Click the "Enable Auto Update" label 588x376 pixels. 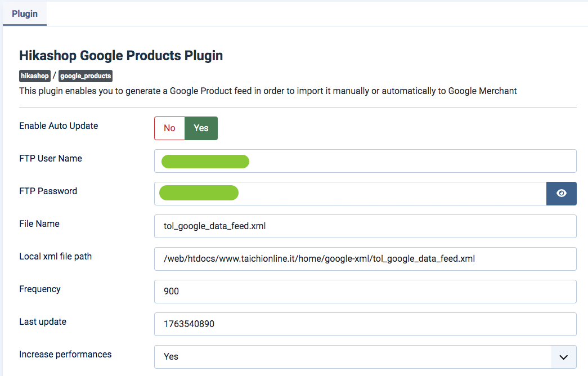[x=59, y=126]
